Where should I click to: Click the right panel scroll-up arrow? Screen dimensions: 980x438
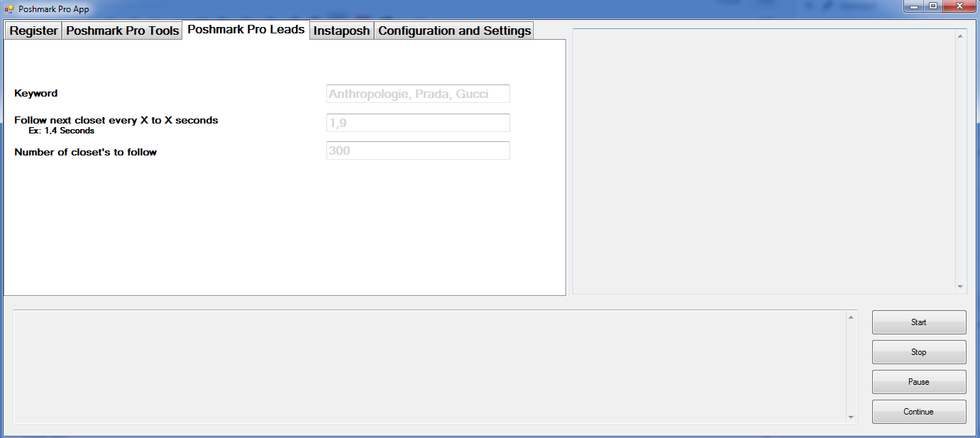[x=961, y=36]
